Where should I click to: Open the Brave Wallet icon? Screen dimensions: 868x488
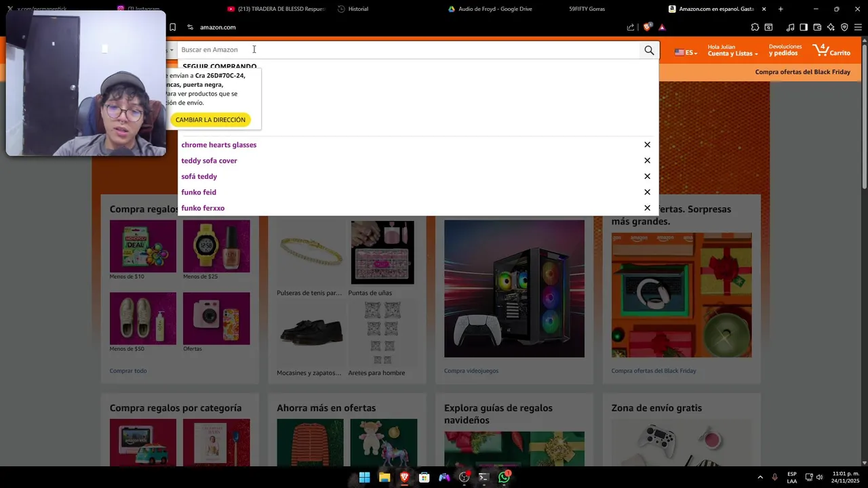[x=817, y=27]
